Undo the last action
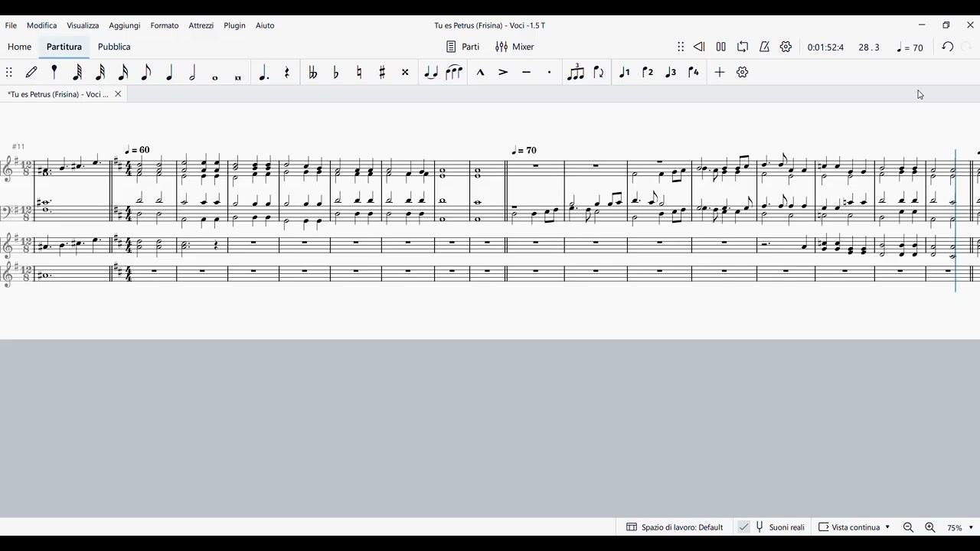The image size is (980, 551). [948, 47]
